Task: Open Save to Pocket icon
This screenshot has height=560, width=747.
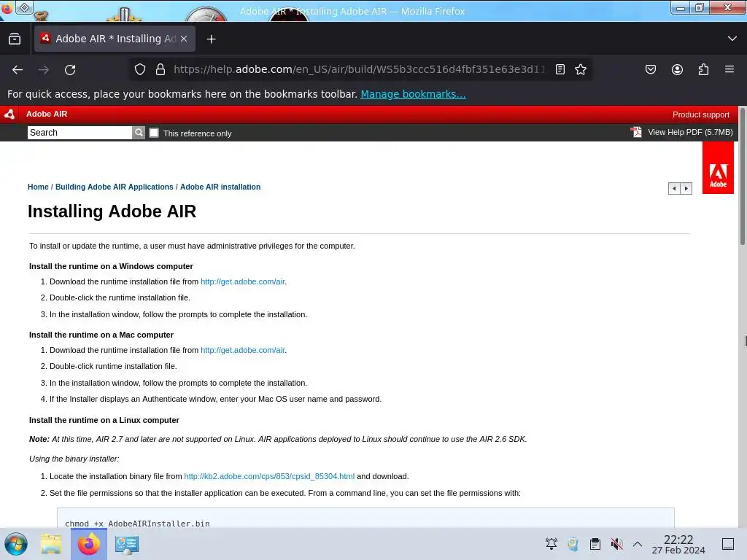Action: (x=650, y=69)
